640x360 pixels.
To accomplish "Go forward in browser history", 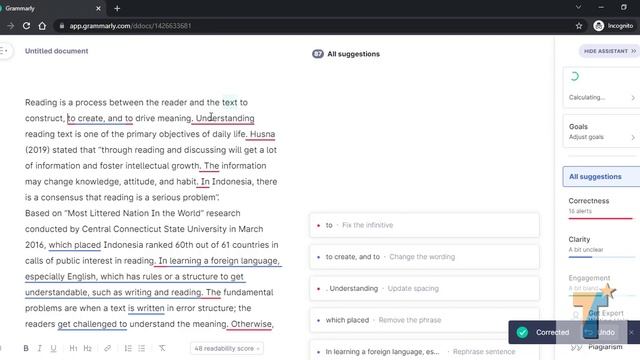I will [11, 26].
